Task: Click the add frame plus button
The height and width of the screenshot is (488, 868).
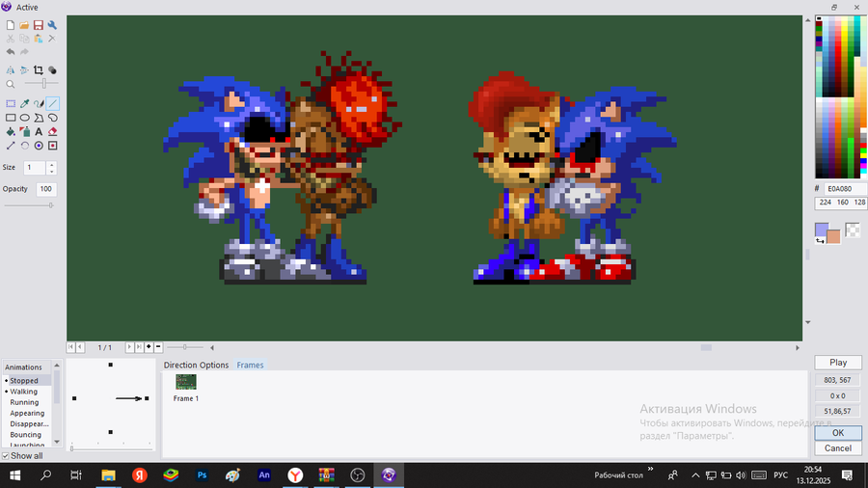Action: click(x=149, y=347)
